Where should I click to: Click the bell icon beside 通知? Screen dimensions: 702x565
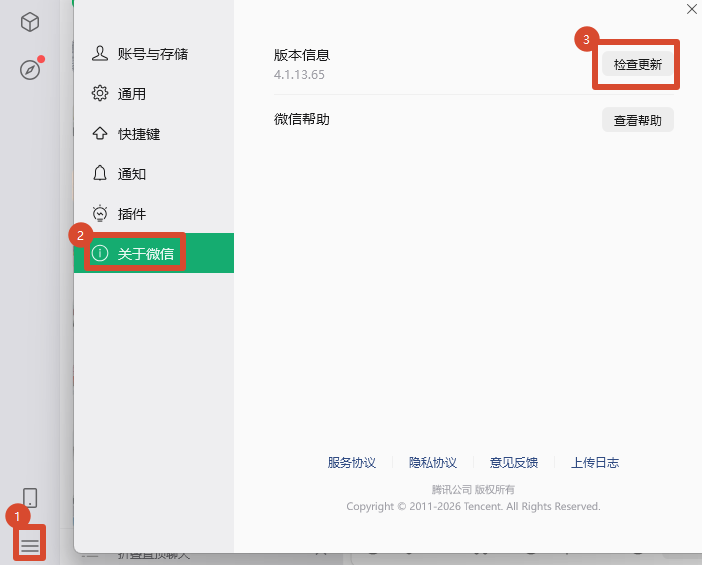pos(99,173)
